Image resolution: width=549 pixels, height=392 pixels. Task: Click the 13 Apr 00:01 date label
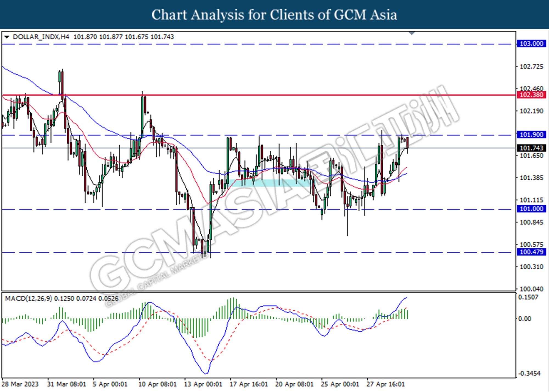[203, 384]
